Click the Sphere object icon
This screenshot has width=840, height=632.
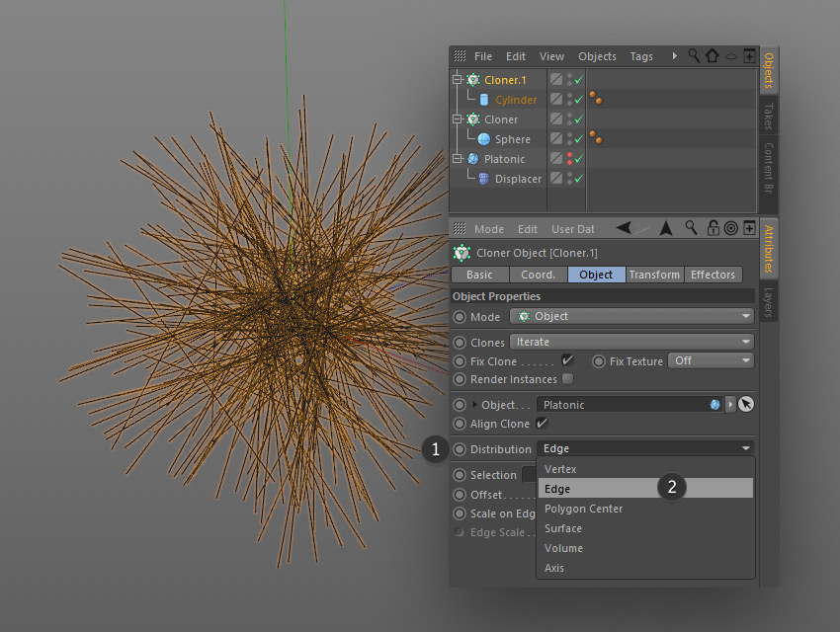[x=484, y=139]
